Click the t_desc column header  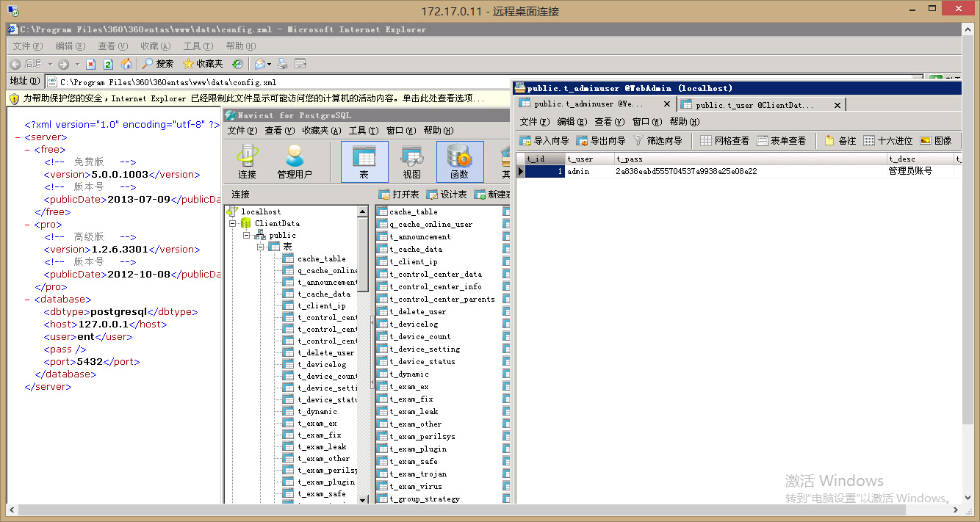tap(920, 159)
